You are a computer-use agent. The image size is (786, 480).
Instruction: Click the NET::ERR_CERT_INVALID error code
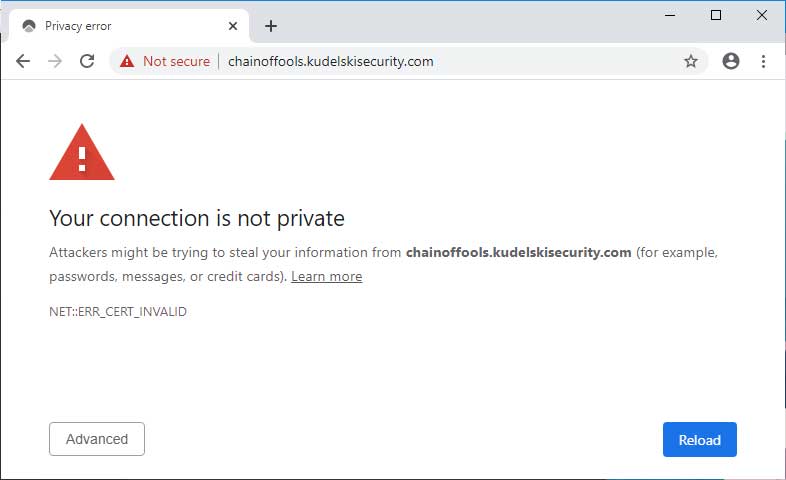point(118,311)
